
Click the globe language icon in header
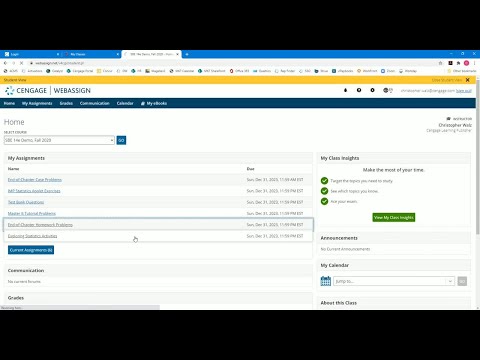(387, 90)
